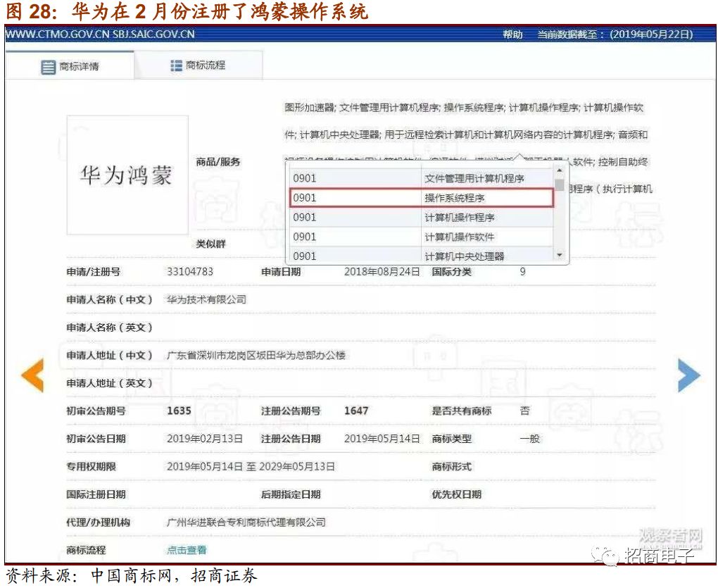Click the popup scrollbar thumb
718x588 pixels.
tap(559, 184)
